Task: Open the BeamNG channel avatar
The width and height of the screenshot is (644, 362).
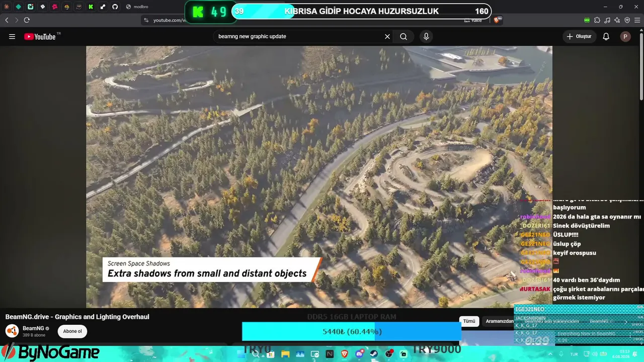Action: [x=12, y=331]
